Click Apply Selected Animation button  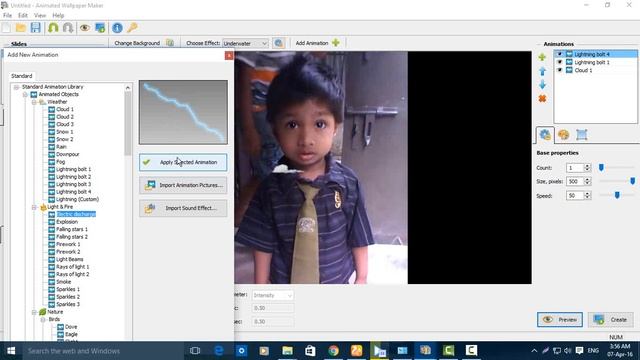click(x=183, y=162)
